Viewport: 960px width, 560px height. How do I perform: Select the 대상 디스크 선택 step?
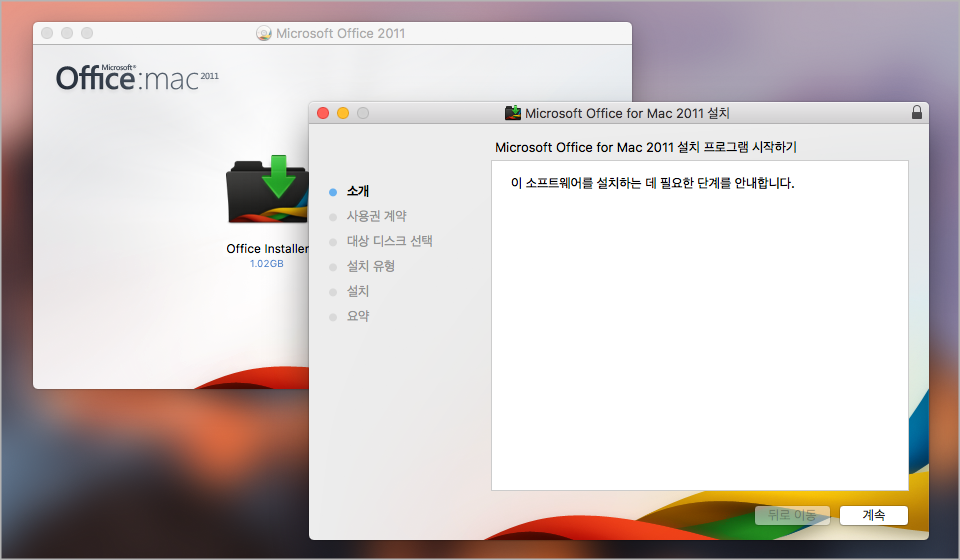point(389,241)
